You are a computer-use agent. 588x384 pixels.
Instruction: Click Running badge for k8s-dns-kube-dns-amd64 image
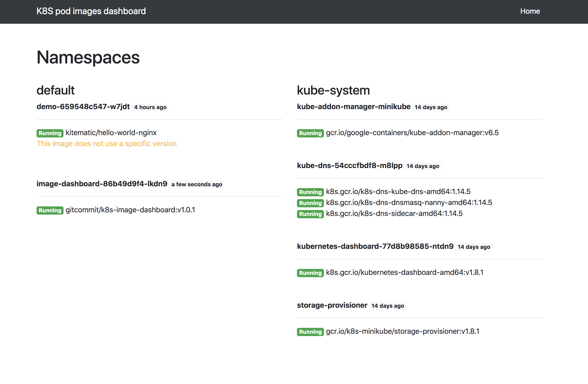310,192
